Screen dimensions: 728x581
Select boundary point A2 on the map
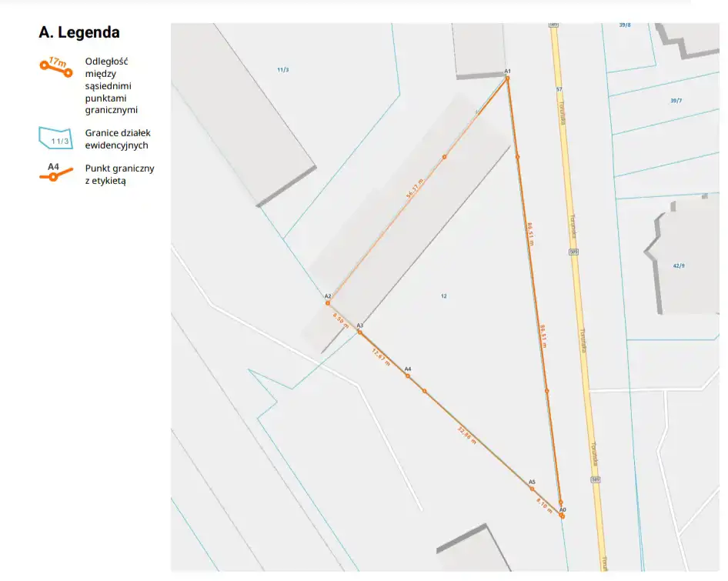[328, 303]
